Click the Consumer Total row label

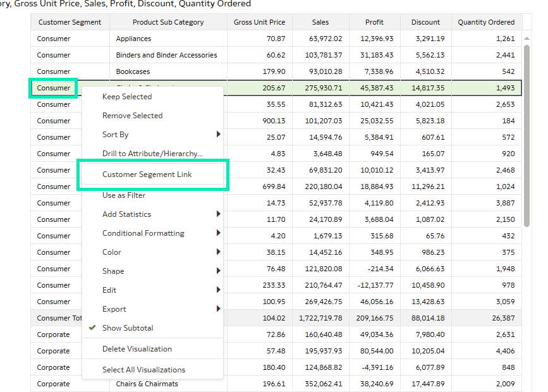coord(59,318)
